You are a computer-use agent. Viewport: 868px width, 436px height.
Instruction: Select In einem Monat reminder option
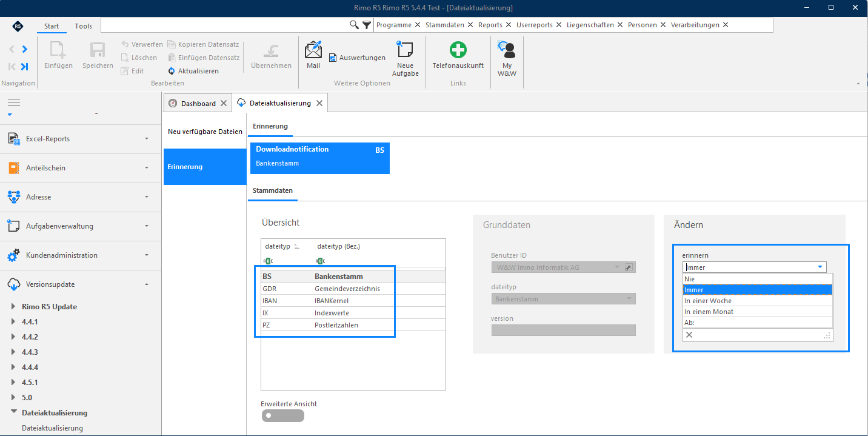coord(758,312)
